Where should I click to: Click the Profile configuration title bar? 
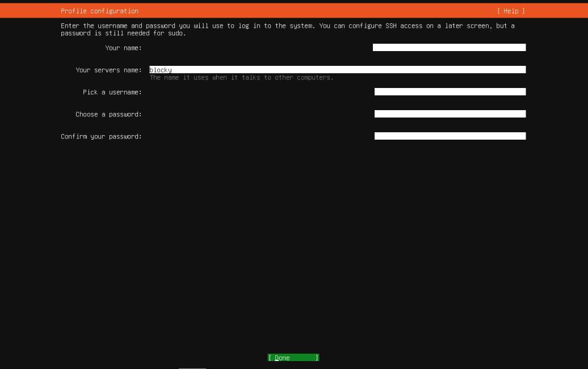[99, 10]
